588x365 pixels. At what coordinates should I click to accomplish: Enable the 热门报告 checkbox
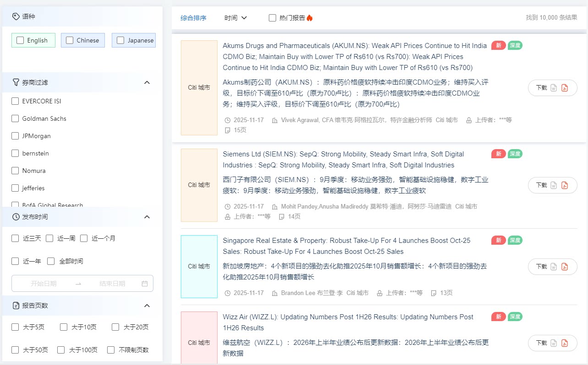coord(272,18)
